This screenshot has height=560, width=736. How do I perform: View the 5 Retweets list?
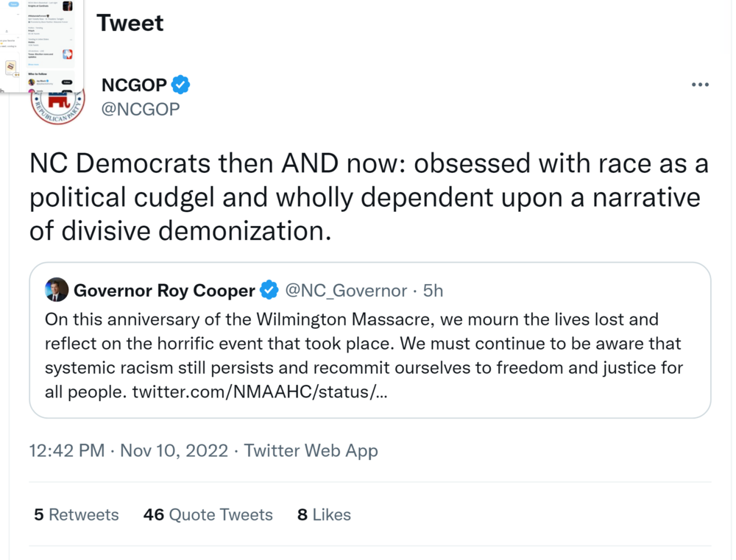[77, 514]
